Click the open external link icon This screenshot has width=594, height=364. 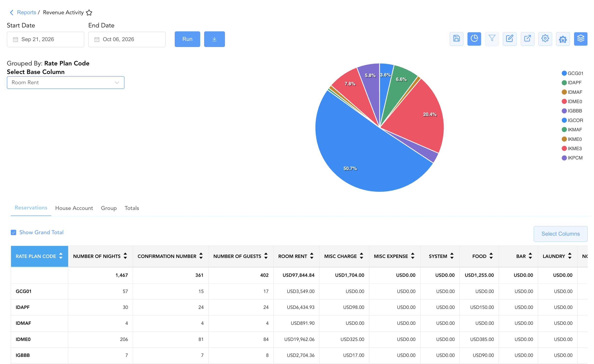click(x=527, y=39)
